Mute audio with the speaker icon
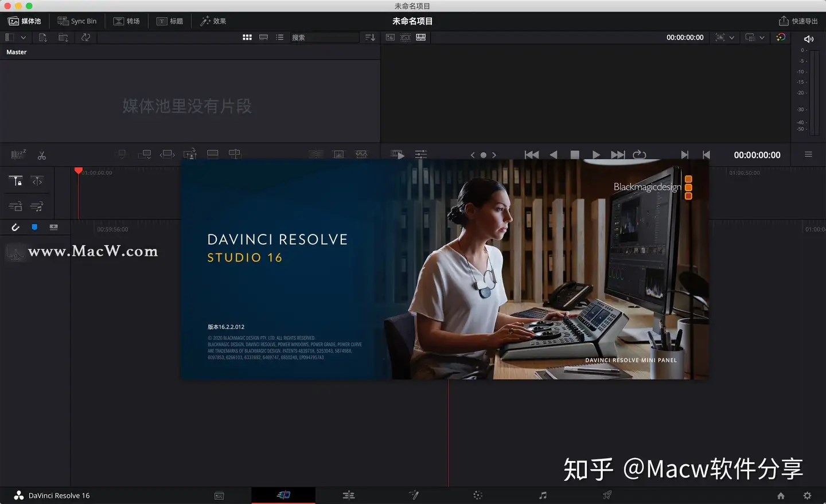The height and width of the screenshot is (504, 826). click(809, 39)
